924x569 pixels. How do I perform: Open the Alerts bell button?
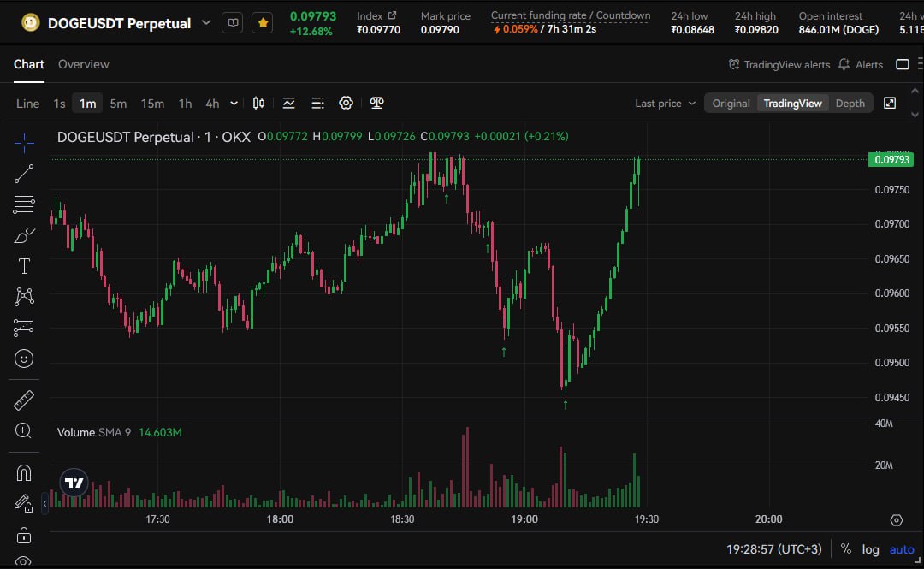click(861, 64)
